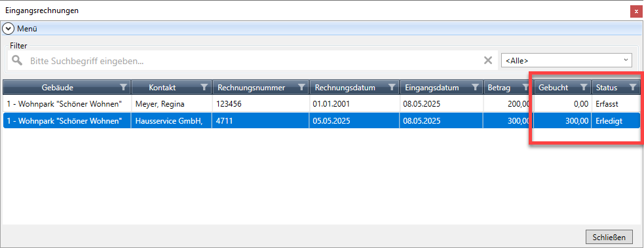644x248 pixels.
Task: Sort by Gebucht column header
Action: tap(563, 87)
